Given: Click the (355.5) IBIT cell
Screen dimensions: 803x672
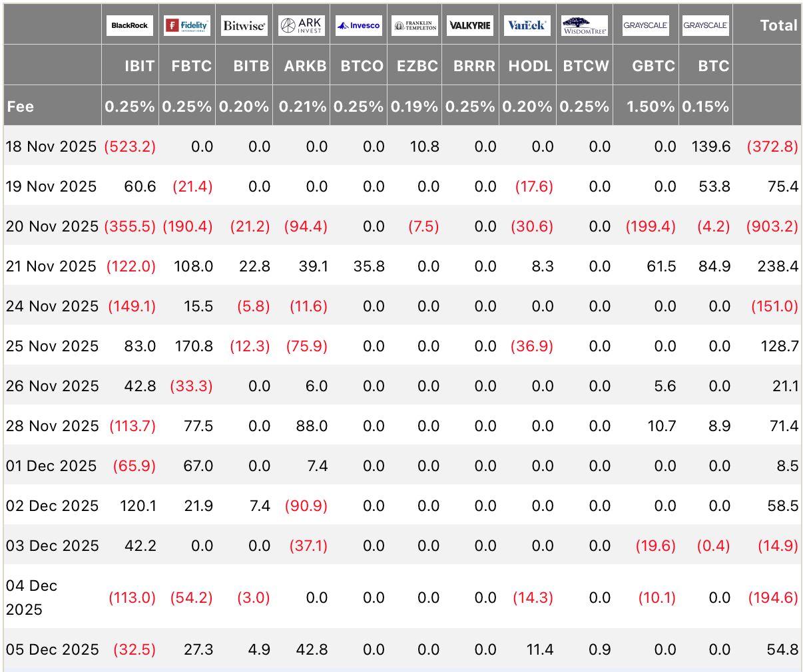Looking at the screenshot, I should point(130,226).
